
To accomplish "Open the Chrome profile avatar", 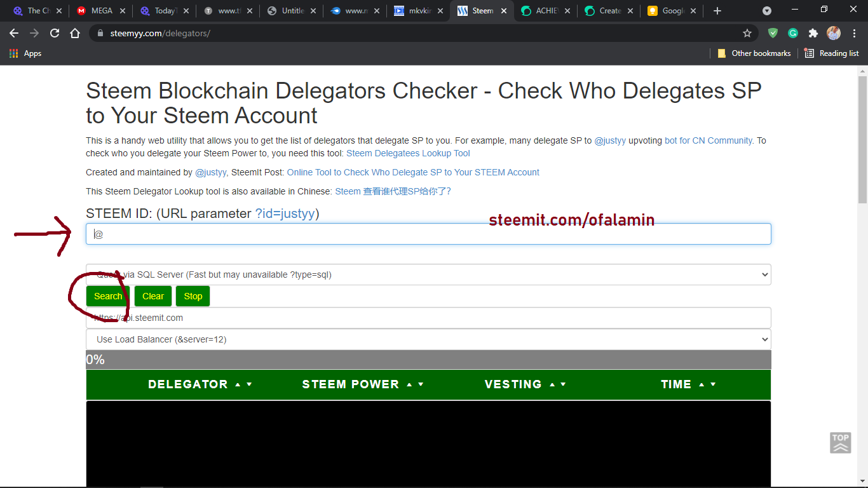I will coord(834,33).
